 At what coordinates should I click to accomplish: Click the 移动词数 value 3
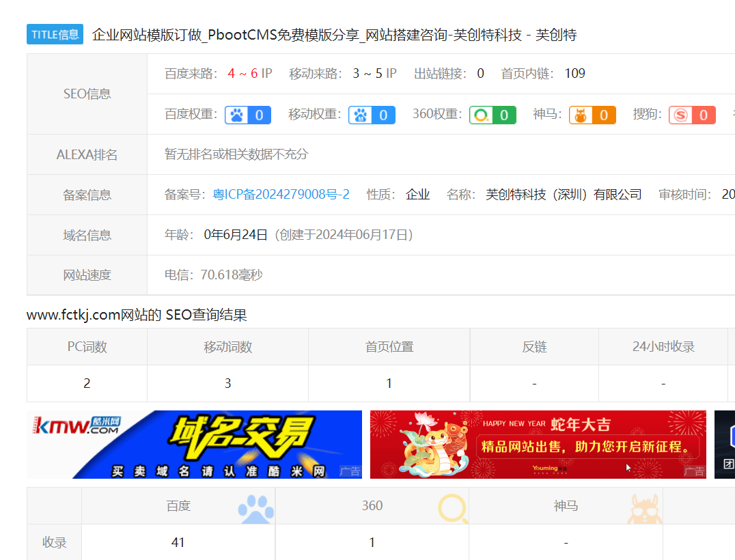point(228,383)
